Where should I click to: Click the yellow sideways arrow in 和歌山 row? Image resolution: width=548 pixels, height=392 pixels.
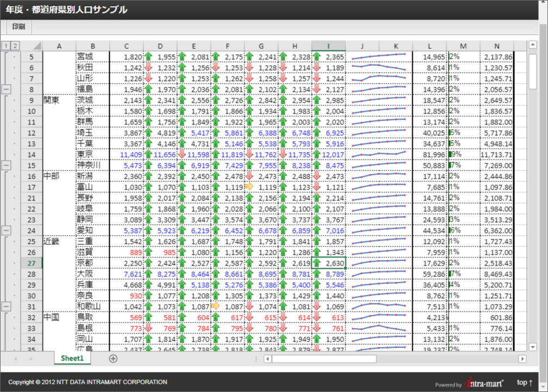click(215, 306)
